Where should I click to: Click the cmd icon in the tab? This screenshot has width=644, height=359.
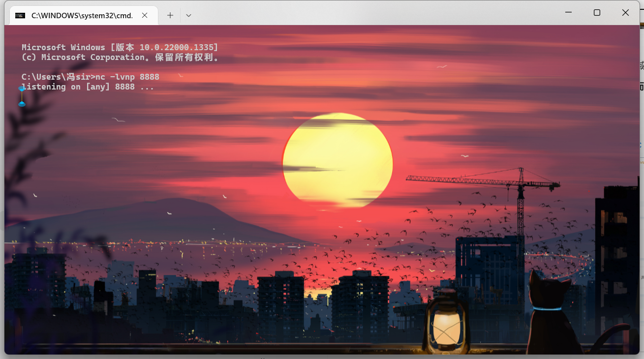(x=20, y=15)
